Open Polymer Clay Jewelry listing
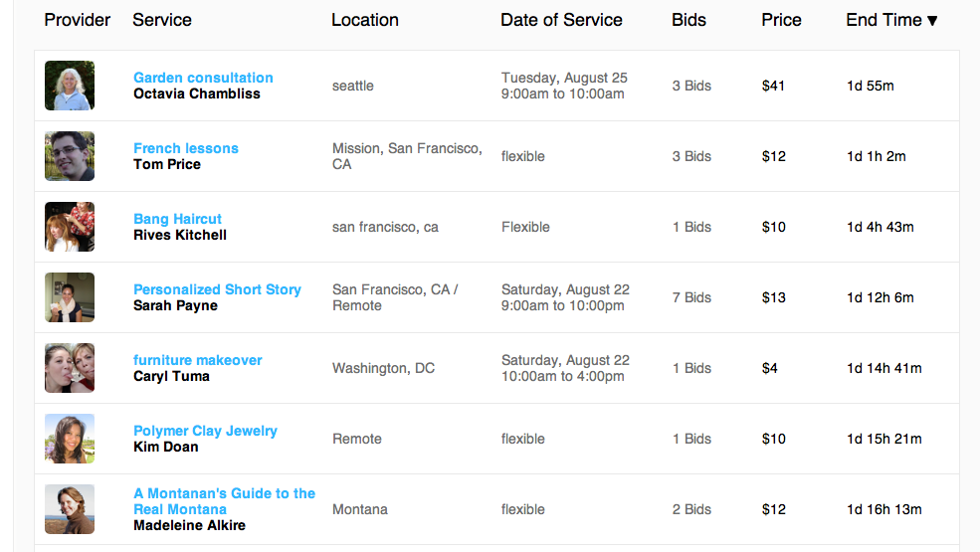Screen dimensions: 980x552 [205, 431]
